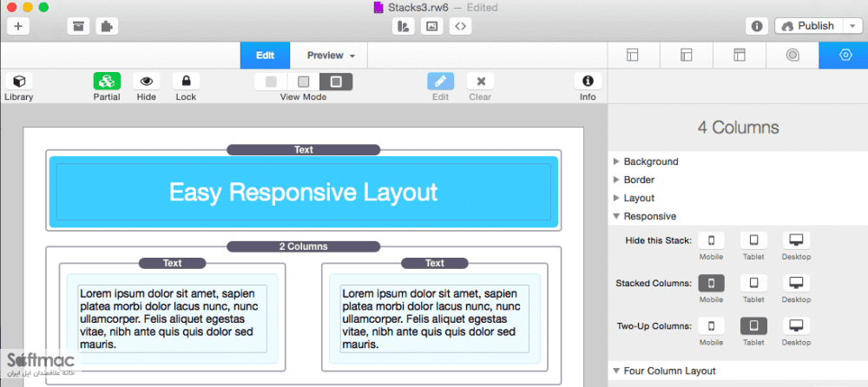Switch to the Preview tab
The height and width of the screenshot is (387, 868).
pyautogui.click(x=329, y=56)
